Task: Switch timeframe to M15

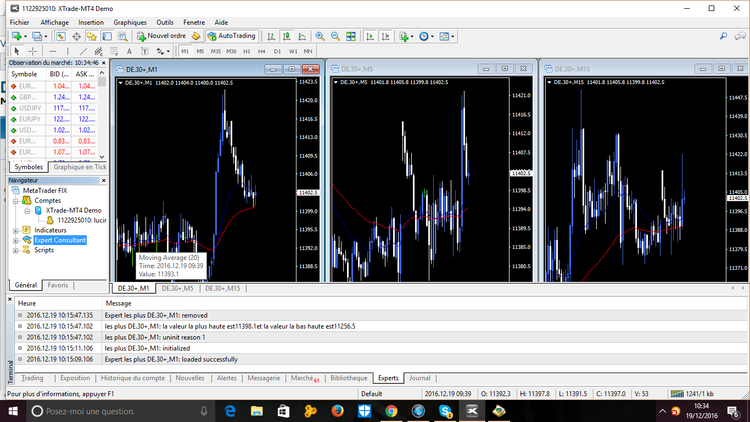Action: (x=216, y=50)
